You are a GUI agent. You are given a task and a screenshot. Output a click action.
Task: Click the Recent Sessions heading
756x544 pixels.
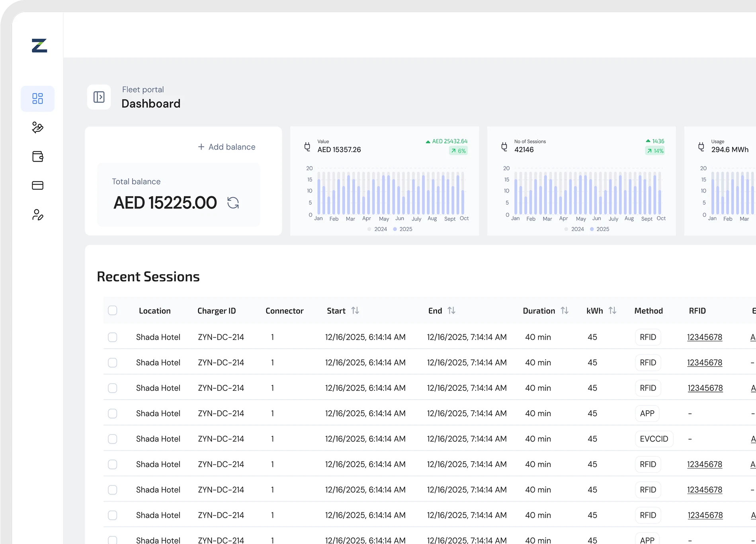148,277
